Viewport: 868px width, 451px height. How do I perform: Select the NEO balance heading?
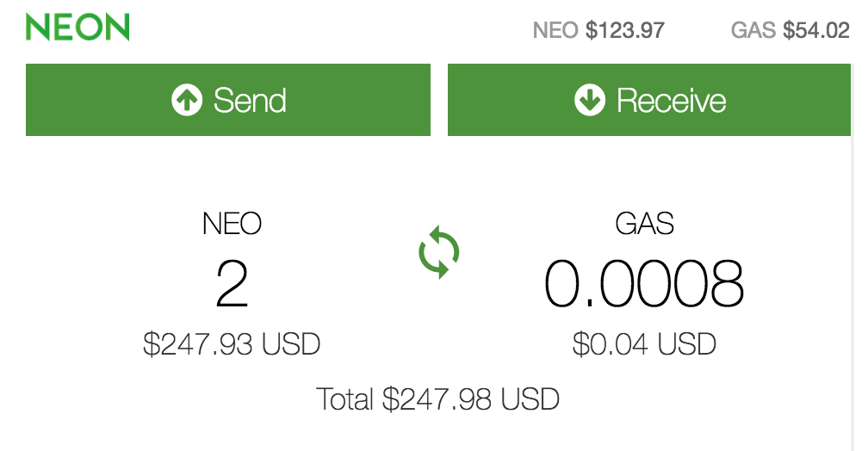point(232,224)
